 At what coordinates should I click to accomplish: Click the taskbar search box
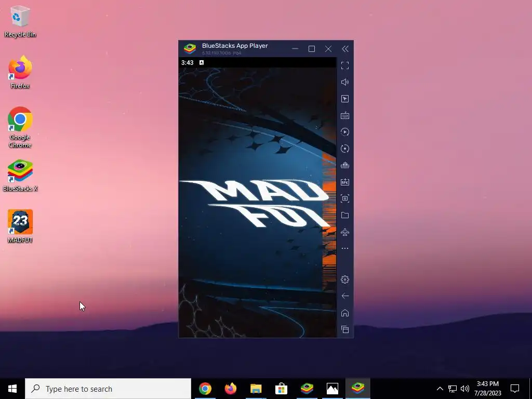(108, 389)
